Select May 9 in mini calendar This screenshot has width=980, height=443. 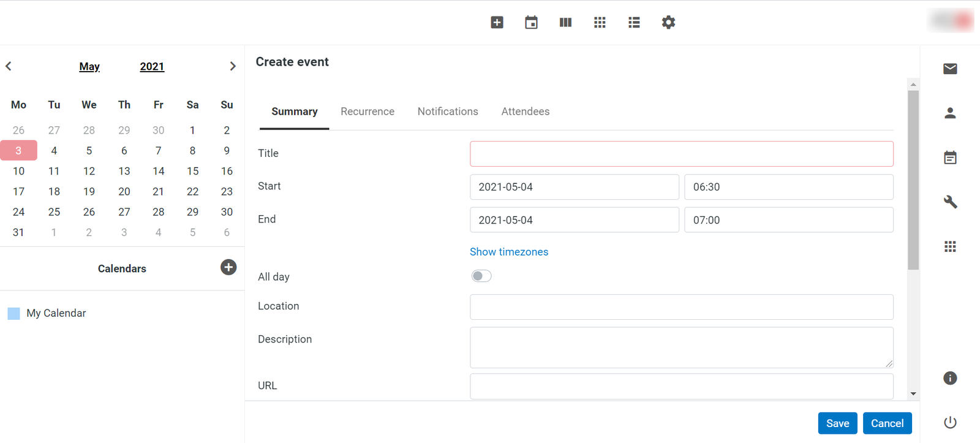[x=227, y=151]
